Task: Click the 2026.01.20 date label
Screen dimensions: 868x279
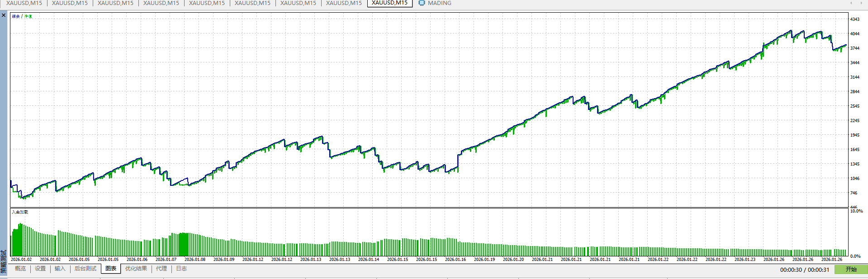Action: tap(513, 260)
